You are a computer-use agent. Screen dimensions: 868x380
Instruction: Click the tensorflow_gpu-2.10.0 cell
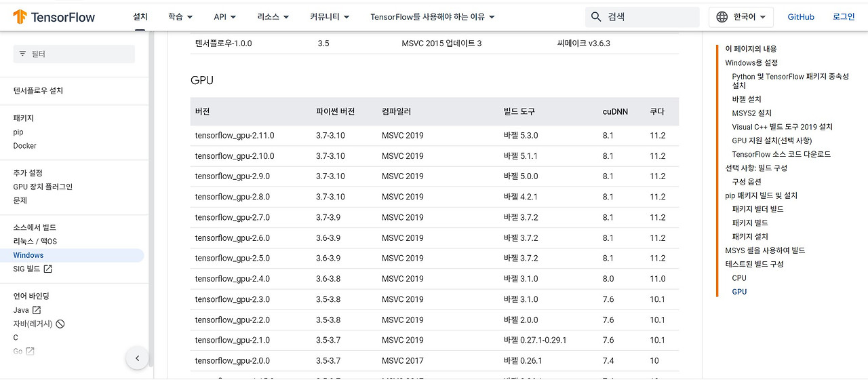click(x=235, y=156)
